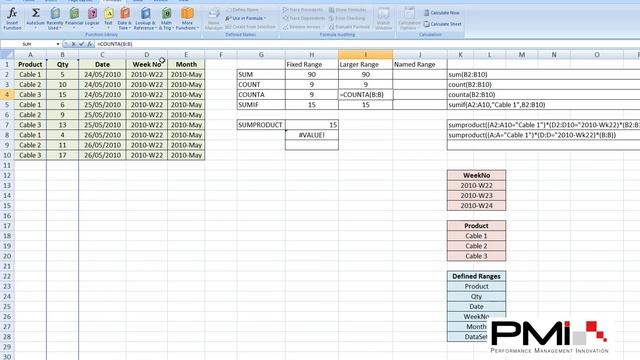Click the Select All corner box
Image resolution: width=640 pixels, height=360 pixels.
tap(7, 54)
